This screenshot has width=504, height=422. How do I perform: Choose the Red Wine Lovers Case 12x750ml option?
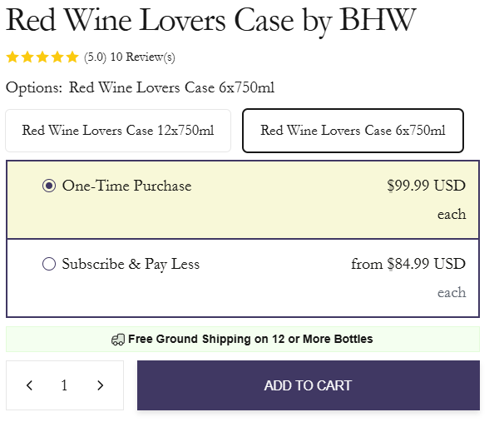click(118, 131)
